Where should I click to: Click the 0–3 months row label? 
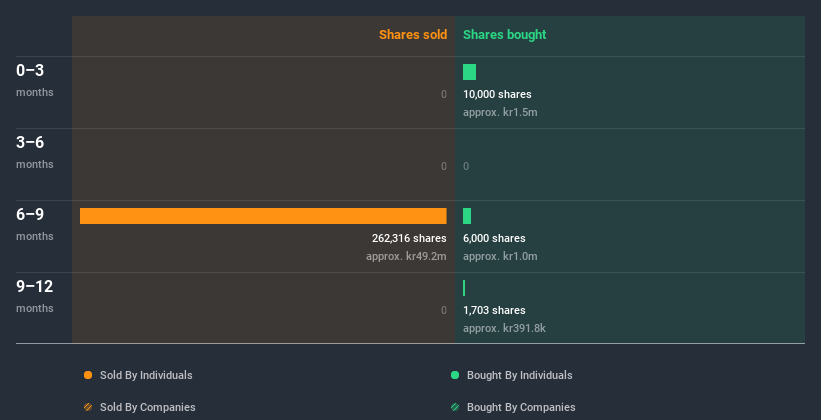[x=35, y=80]
